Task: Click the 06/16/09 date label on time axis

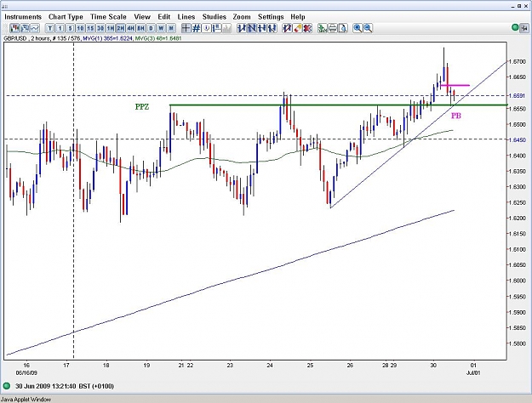Action: 26,373
